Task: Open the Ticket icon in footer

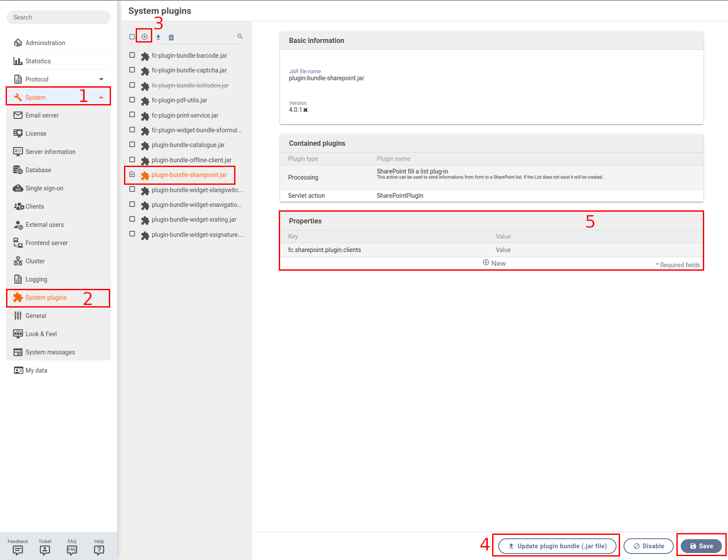Action: [x=45, y=550]
